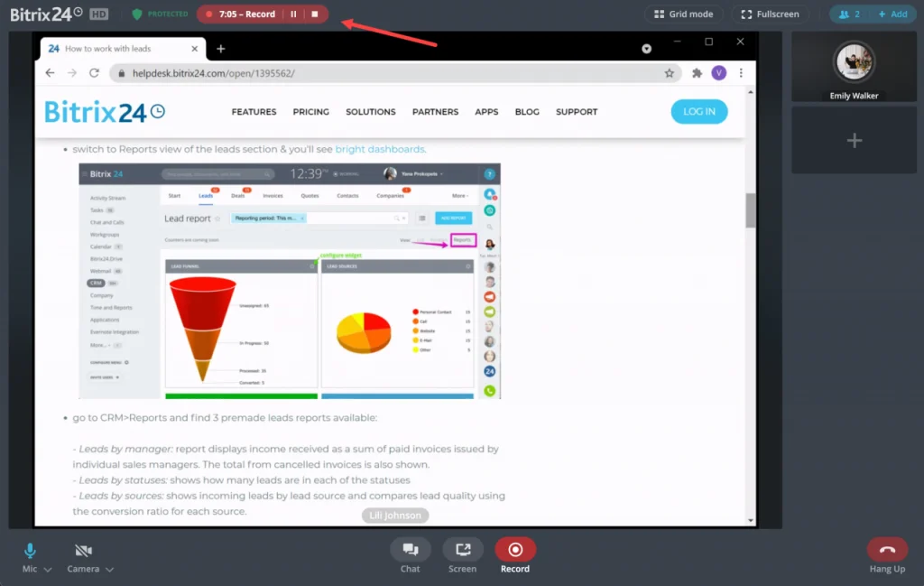The width and height of the screenshot is (924, 586).
Task: Click the scrollbar up arrow
Action: (750, 92)
